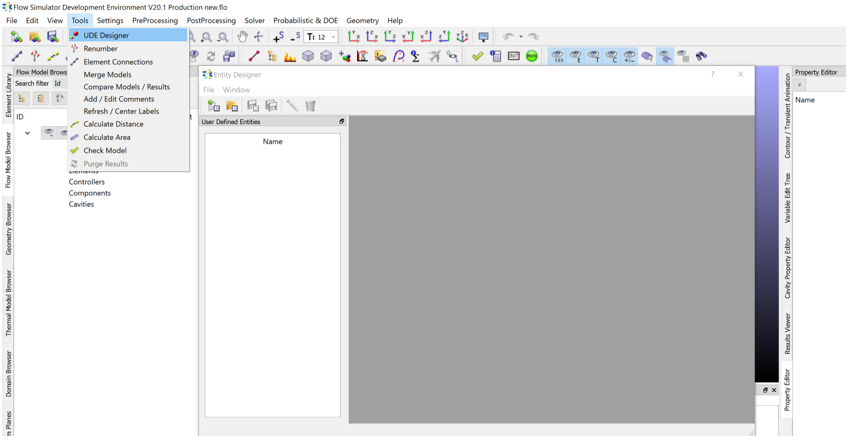The height and width of the screenshot is (447, 848).
Task: Select Calculate Distance in Tools menu
Action: (113, 124)
